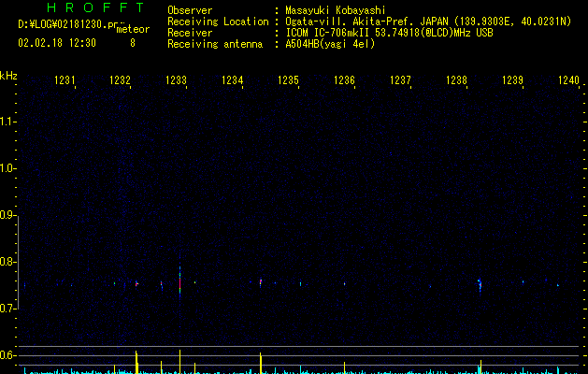Viewport: 588px width, 374px height.
Task: Click the 'meteor' counter label
Action: 133,29
